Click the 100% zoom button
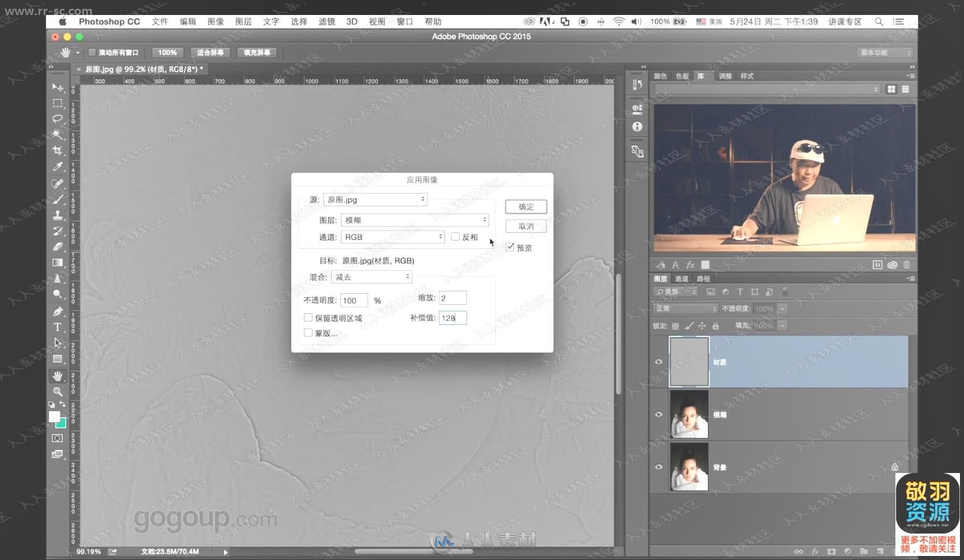The width and height of the screenshot is (964, 560). (167, 52)
